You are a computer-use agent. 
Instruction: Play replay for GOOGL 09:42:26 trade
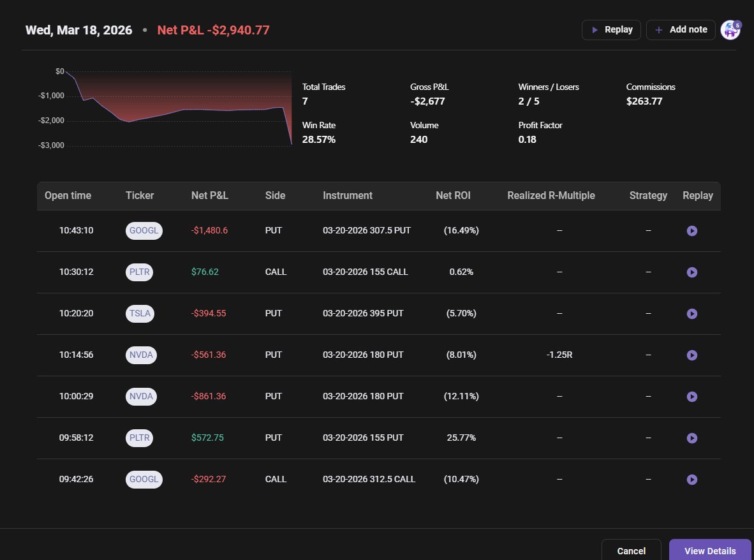pos(692,479)
